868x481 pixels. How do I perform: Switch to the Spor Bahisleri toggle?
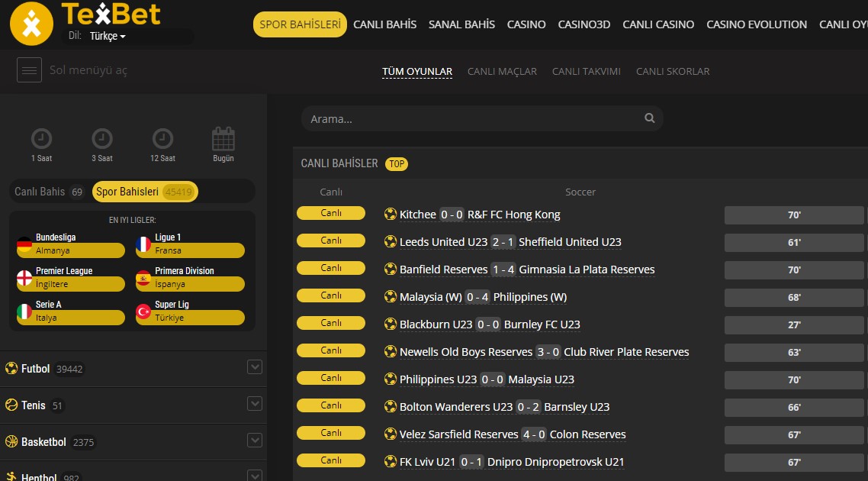(x=144, y=192)
